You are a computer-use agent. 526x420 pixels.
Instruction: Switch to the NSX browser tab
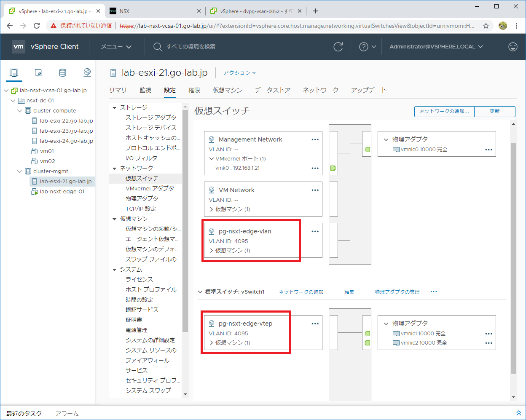pyautogui.click(x=154, y=11)
